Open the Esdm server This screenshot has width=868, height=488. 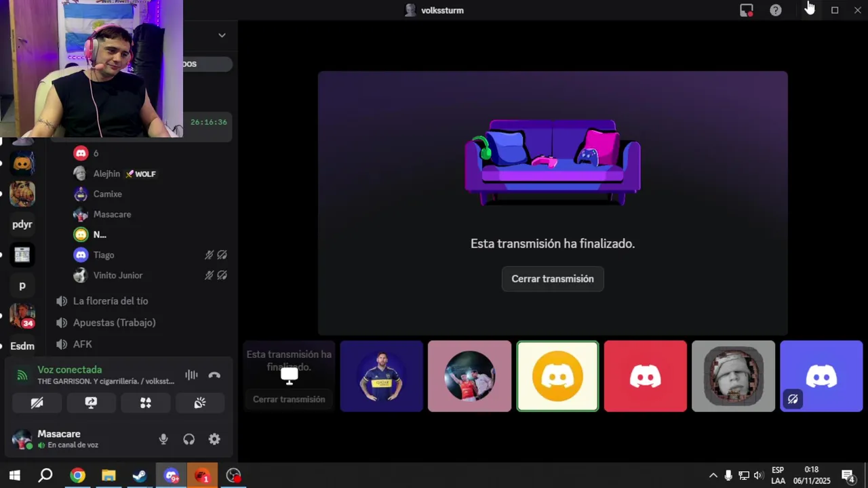pos(22,346)
